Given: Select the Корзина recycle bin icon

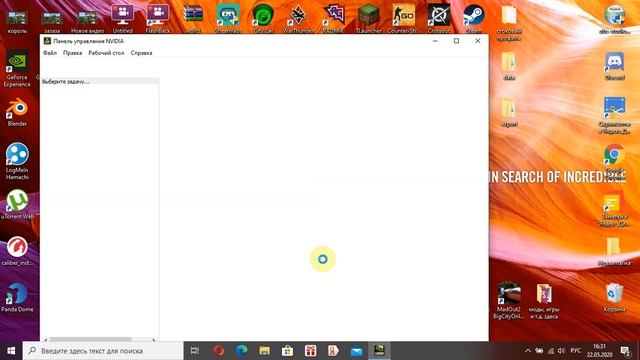Looking at the screenshot, I should coord(614,298).
